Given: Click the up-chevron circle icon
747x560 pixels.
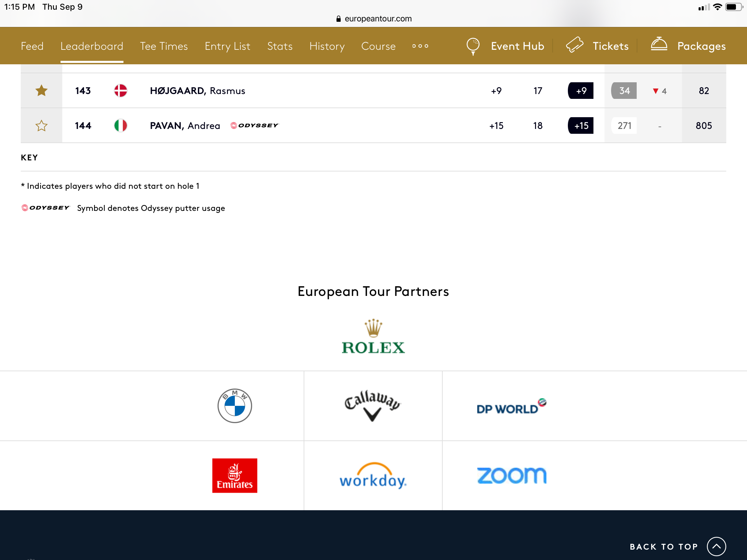Looking at the screenshot, I should click(716, 547).
